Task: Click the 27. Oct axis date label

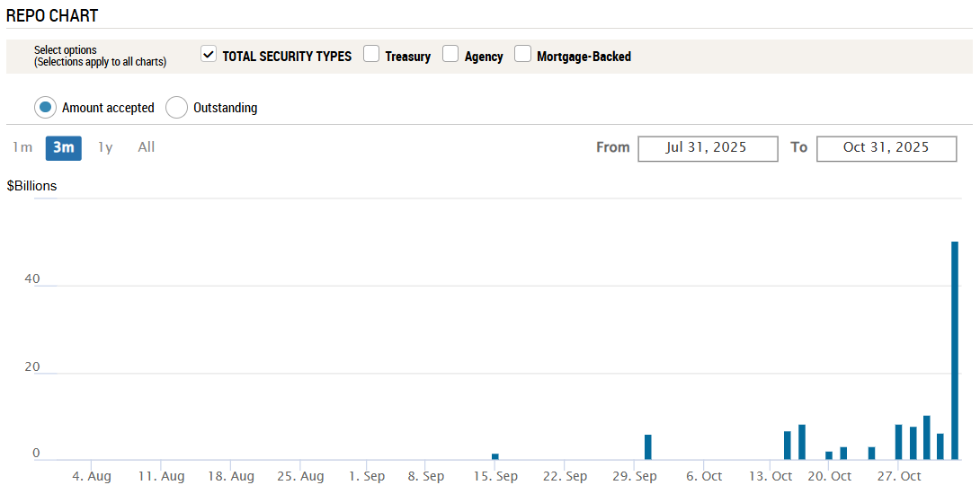Action: point(899,476)
